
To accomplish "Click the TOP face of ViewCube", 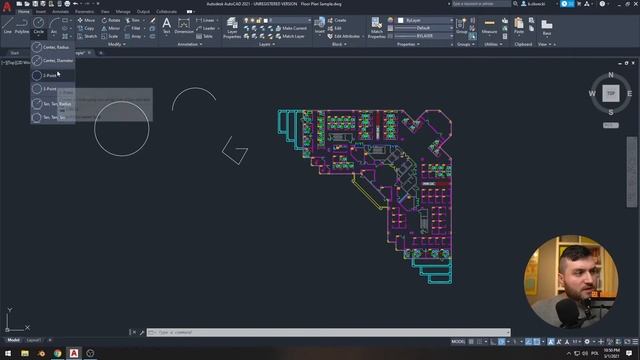I will (611, 93).
